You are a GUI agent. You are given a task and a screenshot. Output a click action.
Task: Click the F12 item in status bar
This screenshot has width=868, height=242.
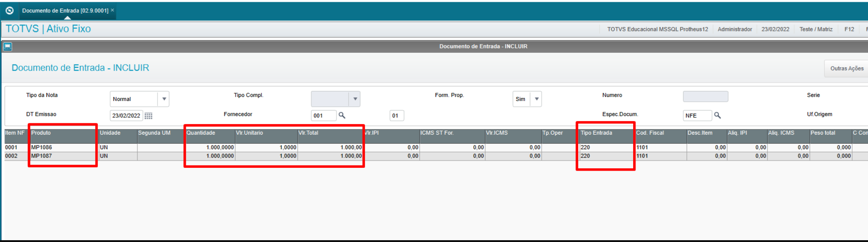[x=849, y=29]
